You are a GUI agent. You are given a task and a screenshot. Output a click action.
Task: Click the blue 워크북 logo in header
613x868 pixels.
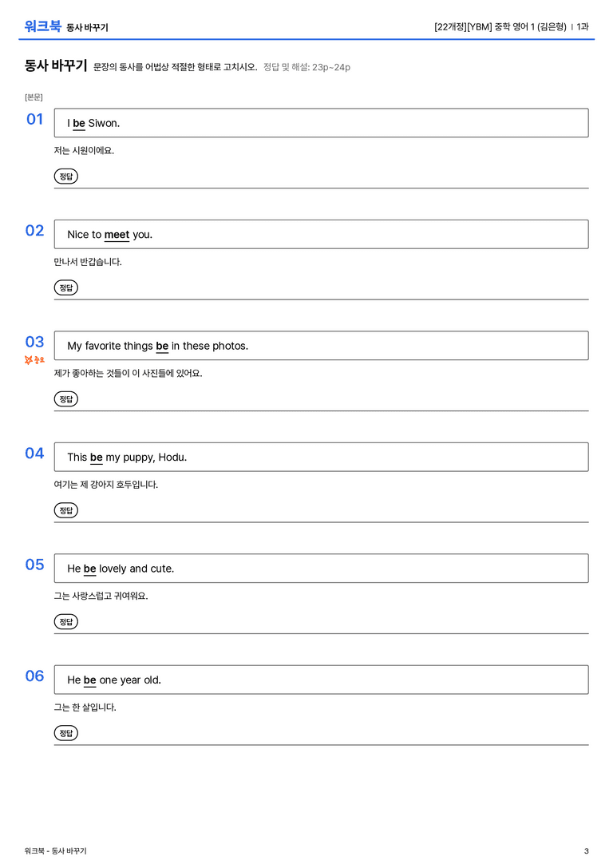42,26
